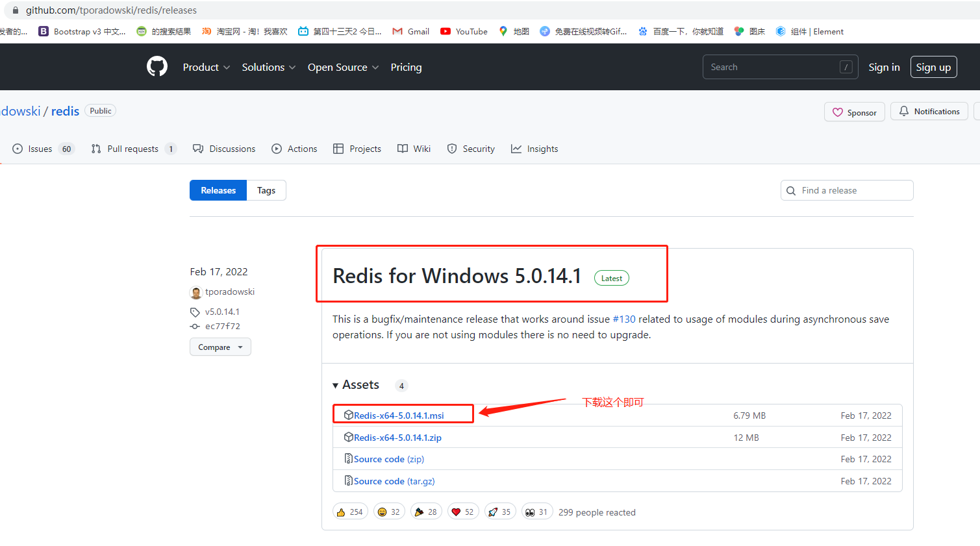The width and height of the screenshot is (980, 546).
Task: Open the 图床 bookmark
Action: pos(749,31)
